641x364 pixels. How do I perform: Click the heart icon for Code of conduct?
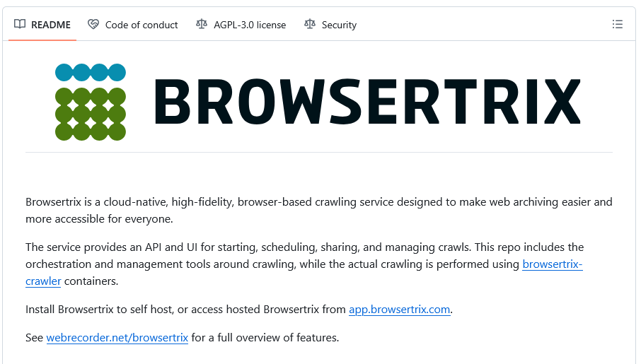(93, 25)
